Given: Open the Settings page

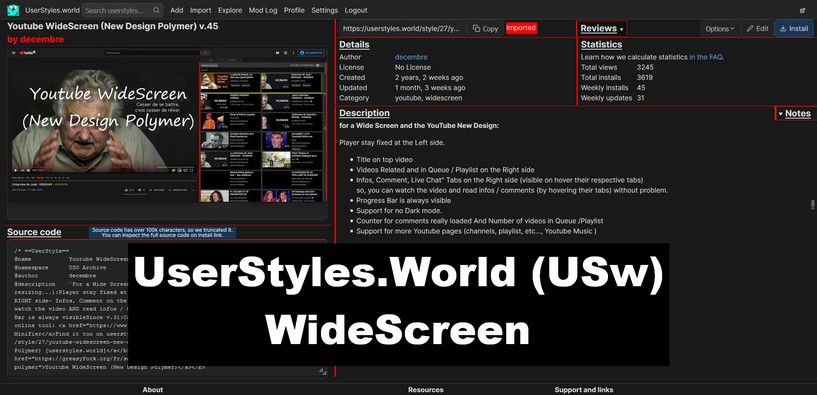Looking at the screenshot, I should coord(325,10).
